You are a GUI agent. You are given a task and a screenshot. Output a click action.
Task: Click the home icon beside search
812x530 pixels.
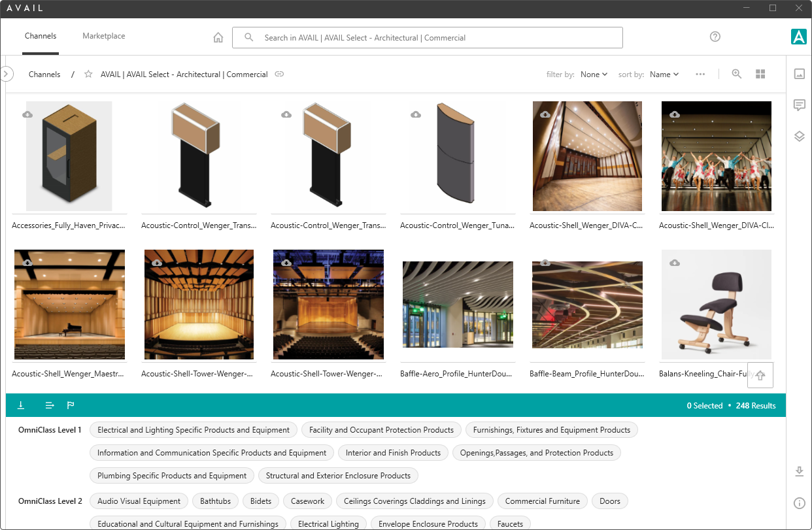pos(218,38)
